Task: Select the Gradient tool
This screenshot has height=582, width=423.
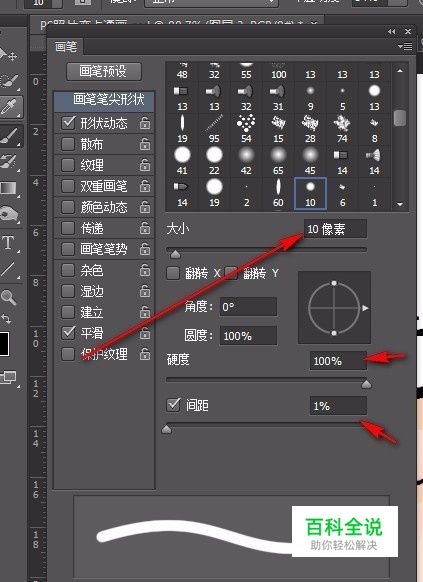Action: pyautogui.click(x=9, y=188)
